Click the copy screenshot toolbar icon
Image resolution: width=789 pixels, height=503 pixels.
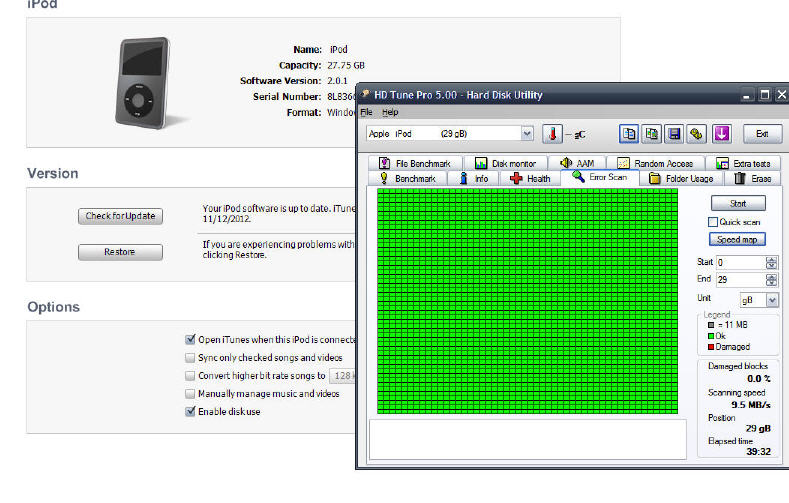pyautogui.click(x=651, y=133)
